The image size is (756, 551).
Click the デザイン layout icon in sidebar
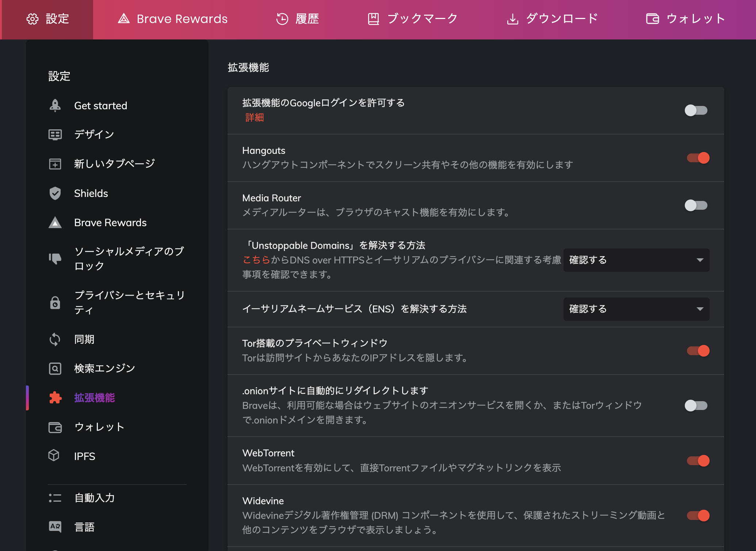(x=55, y=134)
